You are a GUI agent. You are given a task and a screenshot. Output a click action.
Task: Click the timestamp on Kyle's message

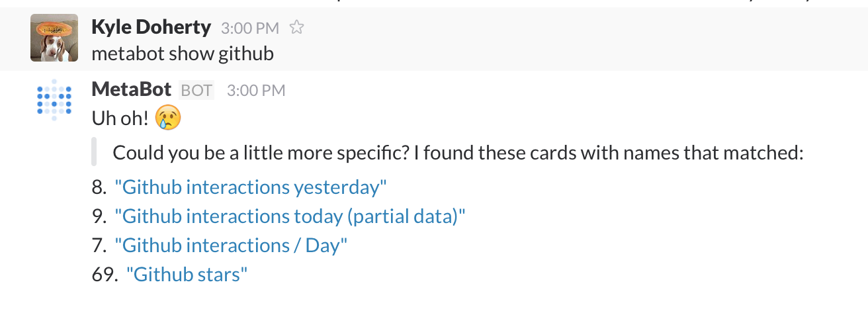pyautogui.click(x=250, y=28)
